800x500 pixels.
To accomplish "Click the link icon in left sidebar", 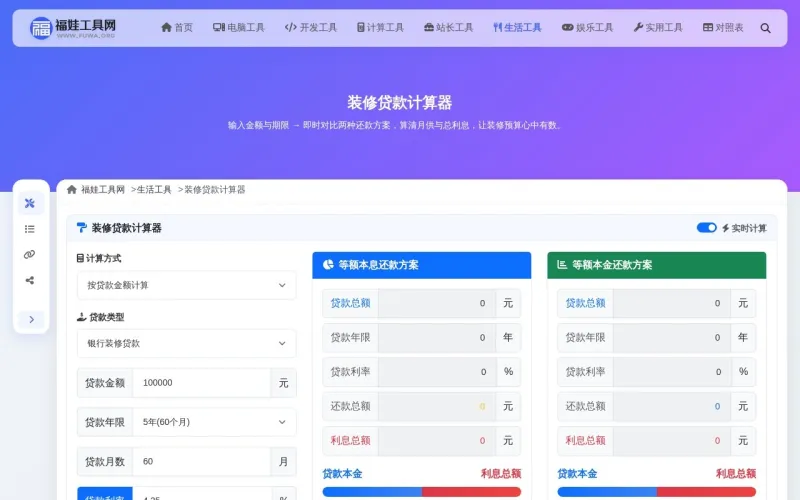I will click(x=30, y=255).
